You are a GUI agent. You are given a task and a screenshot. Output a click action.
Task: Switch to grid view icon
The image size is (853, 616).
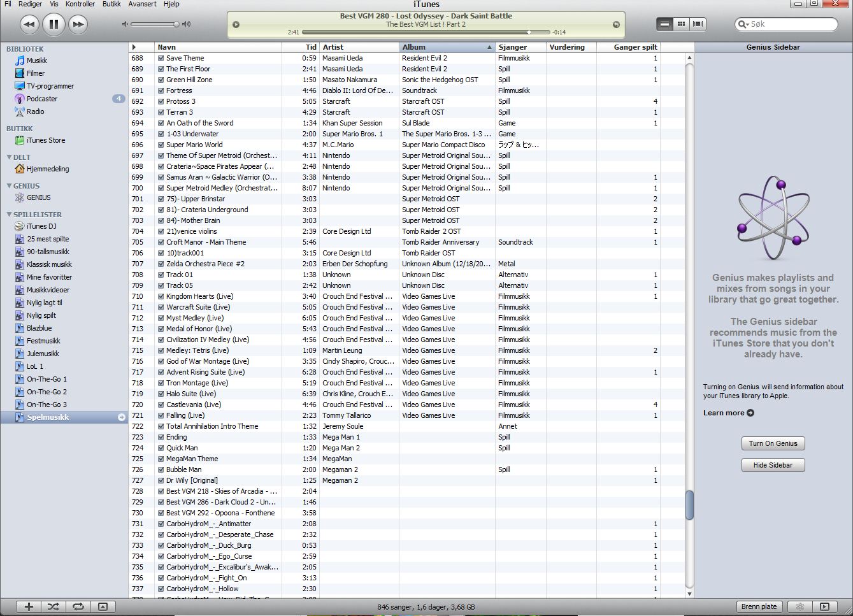pos(681,24)
